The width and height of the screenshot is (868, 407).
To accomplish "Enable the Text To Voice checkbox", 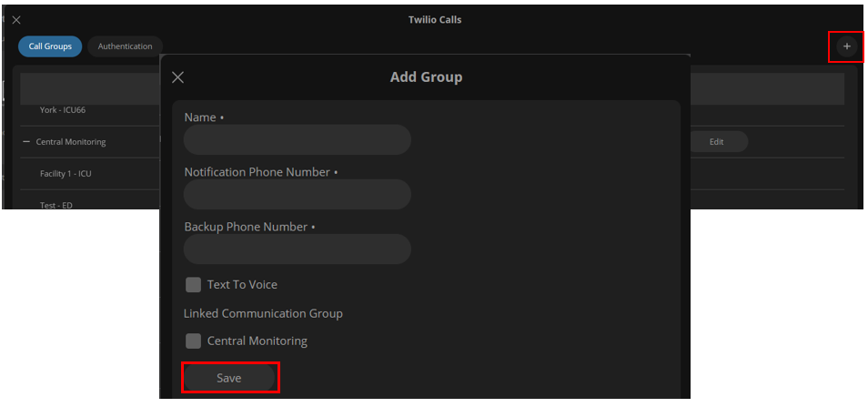I will [x=193, y=285].
